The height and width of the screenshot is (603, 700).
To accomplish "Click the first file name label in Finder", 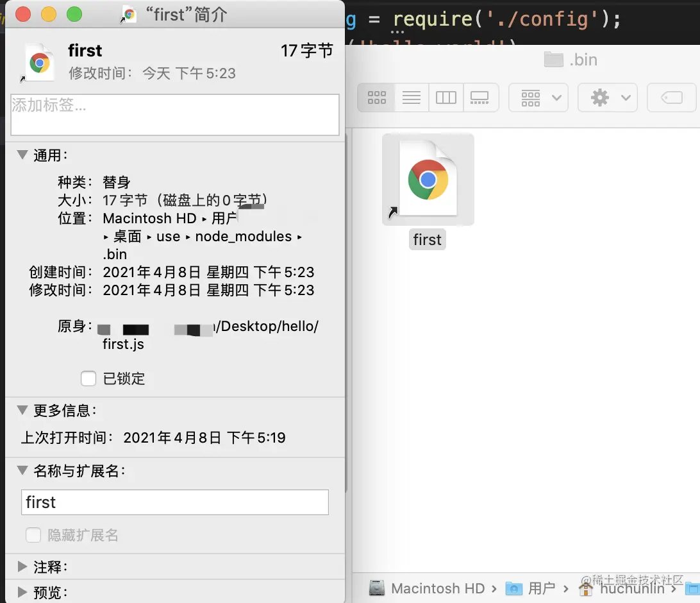I will point(427,240).
